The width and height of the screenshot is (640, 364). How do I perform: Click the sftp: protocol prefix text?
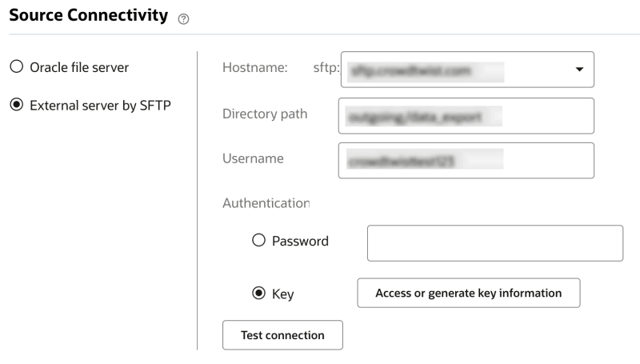[x=326, y=68]
